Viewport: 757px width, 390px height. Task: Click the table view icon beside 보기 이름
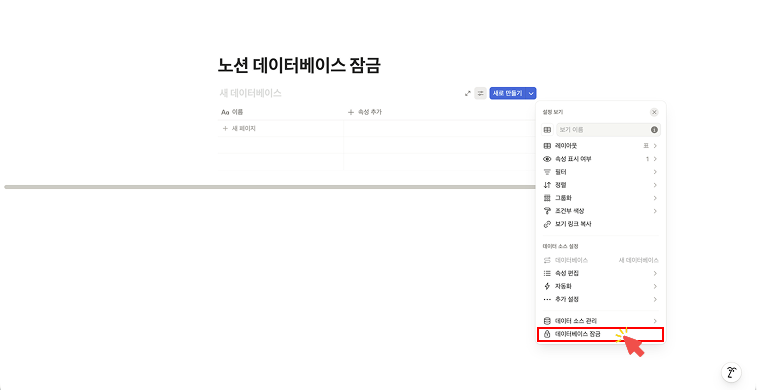tap(547, 130)
